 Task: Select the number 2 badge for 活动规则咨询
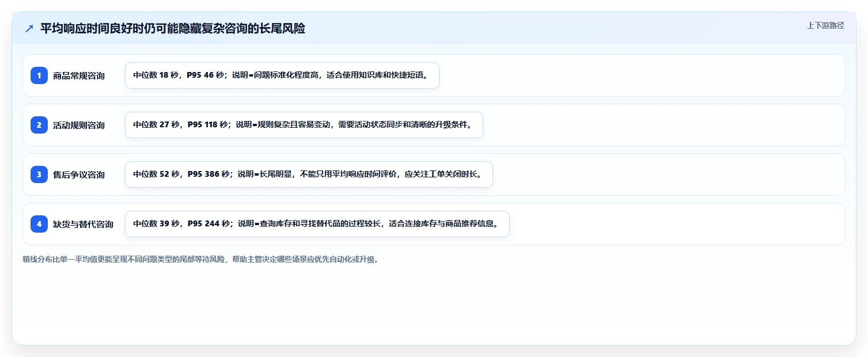pyautogui.click(x=39, y=125)
